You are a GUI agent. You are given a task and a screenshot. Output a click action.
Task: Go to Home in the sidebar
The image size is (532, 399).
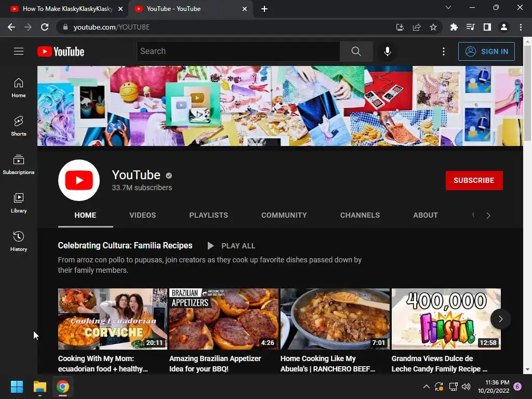19,88
